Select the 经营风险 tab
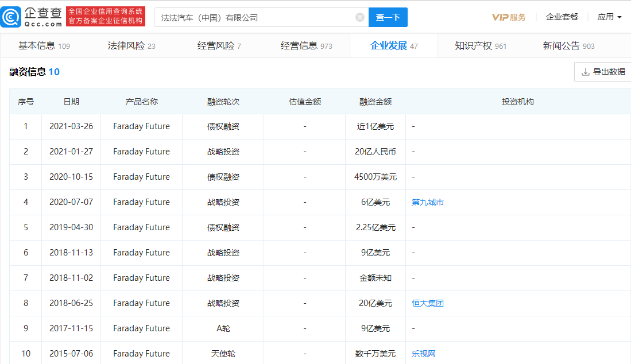Image resolution: width=631 pixels, height=364 pixels. click(219, 46)
